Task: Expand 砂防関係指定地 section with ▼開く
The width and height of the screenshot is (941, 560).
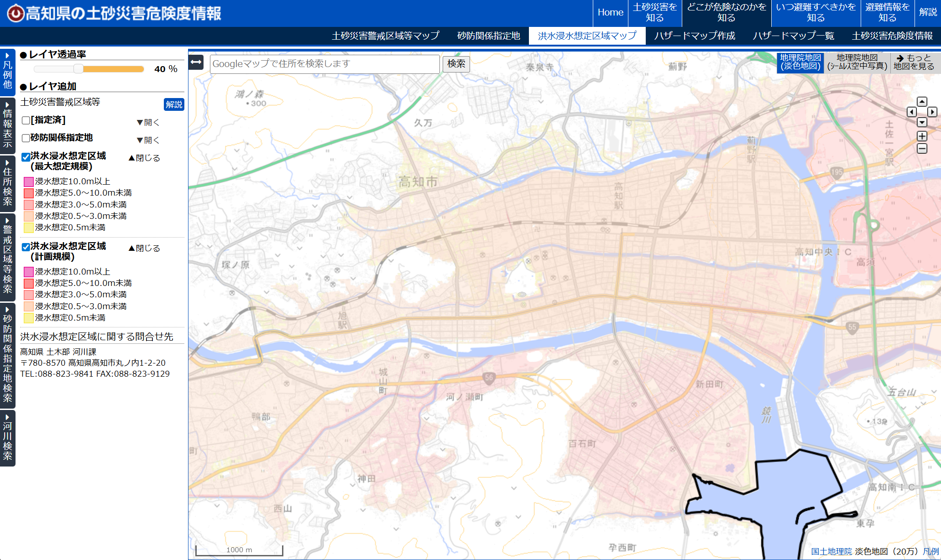Action: click(x=148, y=140)
